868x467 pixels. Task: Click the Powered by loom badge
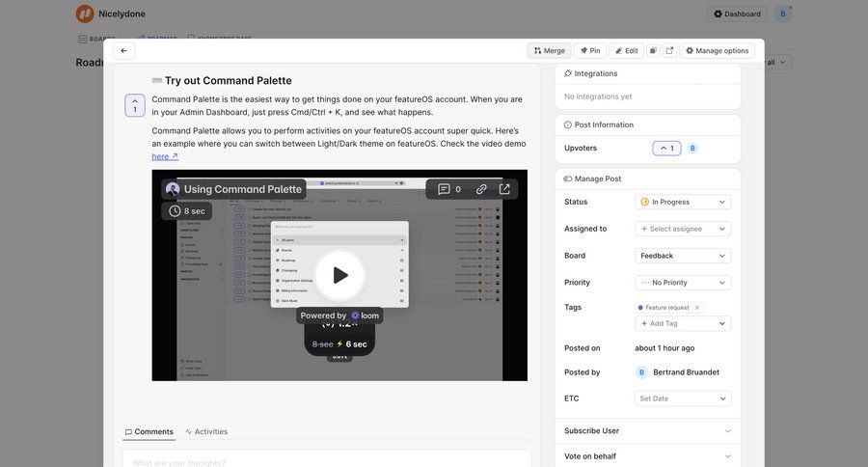tap(339, 316)
